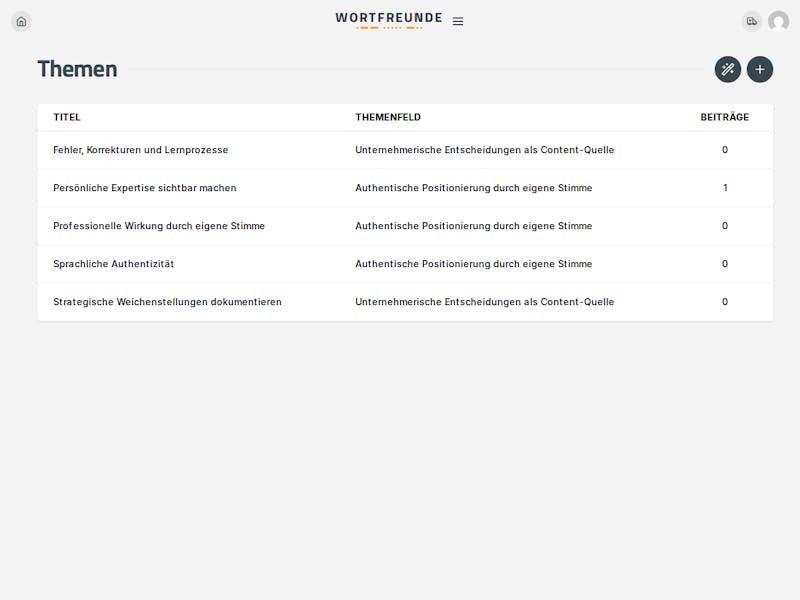Open 'Strategische Weichenstellungen dokumentieren' topic
Viewport: 800px width, 600px height.
[x=167, y=302]
